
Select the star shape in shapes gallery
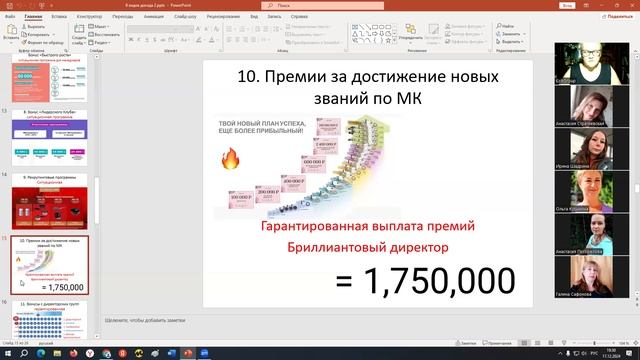tap(388, 40)
